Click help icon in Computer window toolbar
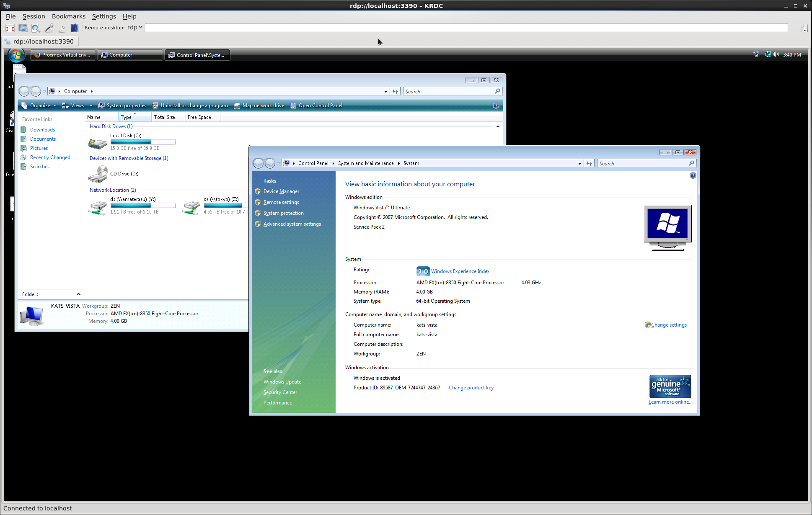 496,106
